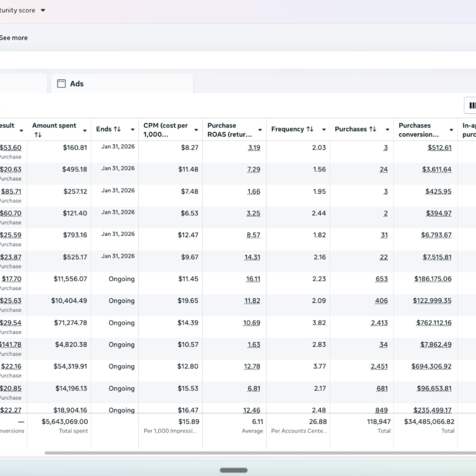The image size is (476, 476).
Task: Open the 16.11 ROAS value link
Action: click(x=253, y=279)
